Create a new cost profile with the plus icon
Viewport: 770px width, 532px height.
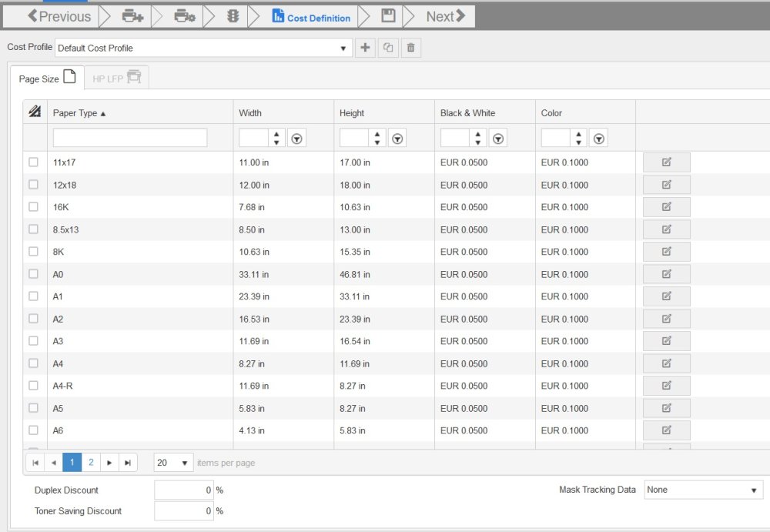pyautogui.click(x=365, y=47)
